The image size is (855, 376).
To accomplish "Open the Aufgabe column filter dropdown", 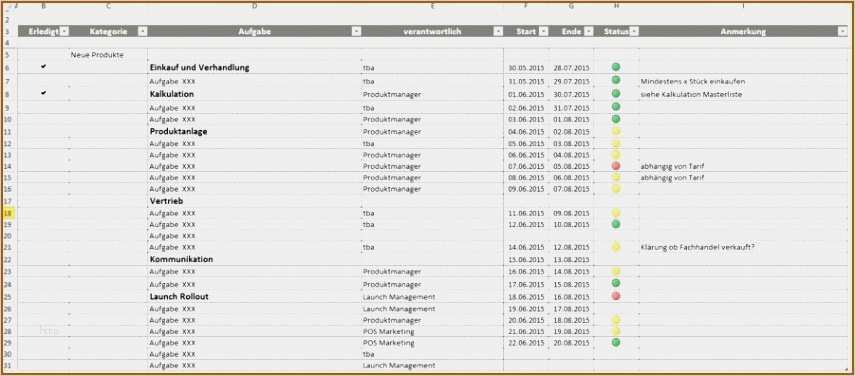I will click(x=356, y=32).
